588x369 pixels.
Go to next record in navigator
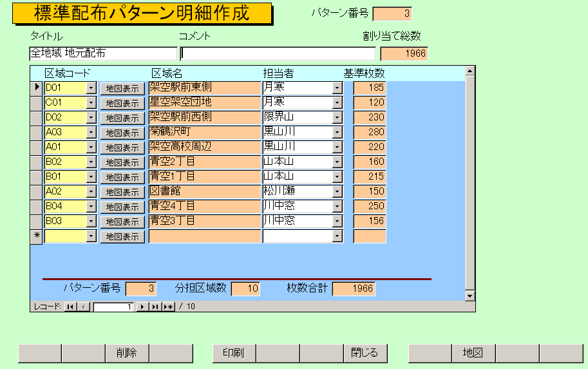click(143, 307)
